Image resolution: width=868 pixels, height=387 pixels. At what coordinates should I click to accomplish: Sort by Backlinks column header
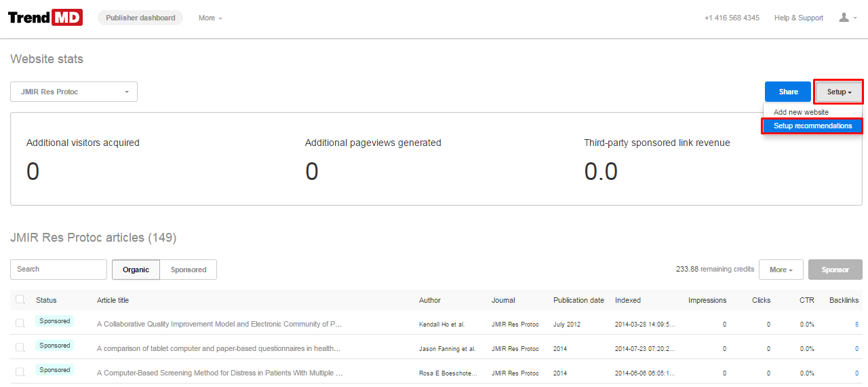pos(844,300)
